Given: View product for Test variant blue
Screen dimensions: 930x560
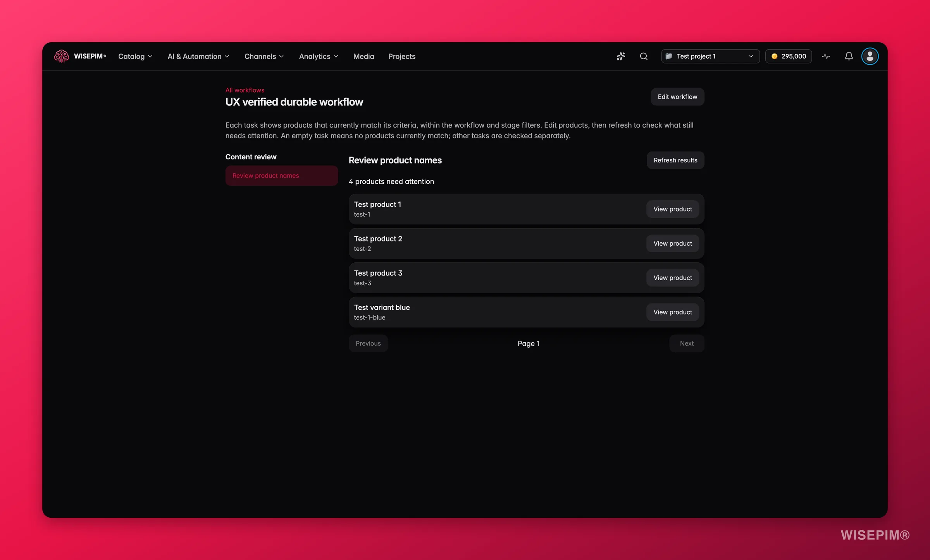Looking at the screenshot, I should point(673,312).
